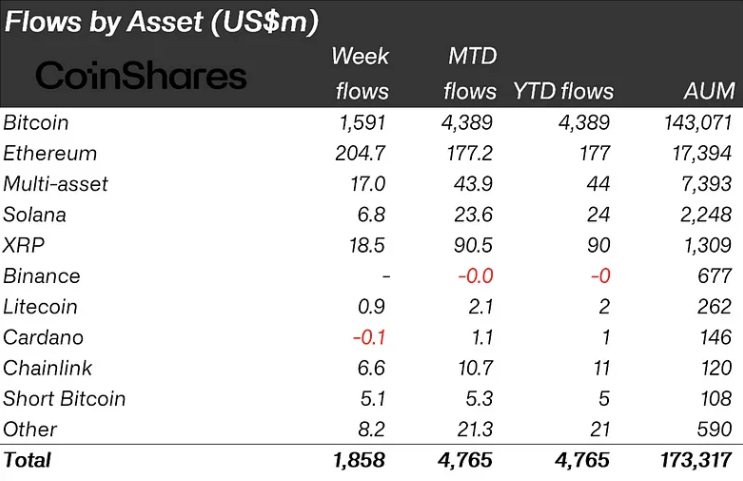The image size is (743, 481).
Task: Click the 'Flows by Asset (US$m)' title
Action: (x=161, y=24)
